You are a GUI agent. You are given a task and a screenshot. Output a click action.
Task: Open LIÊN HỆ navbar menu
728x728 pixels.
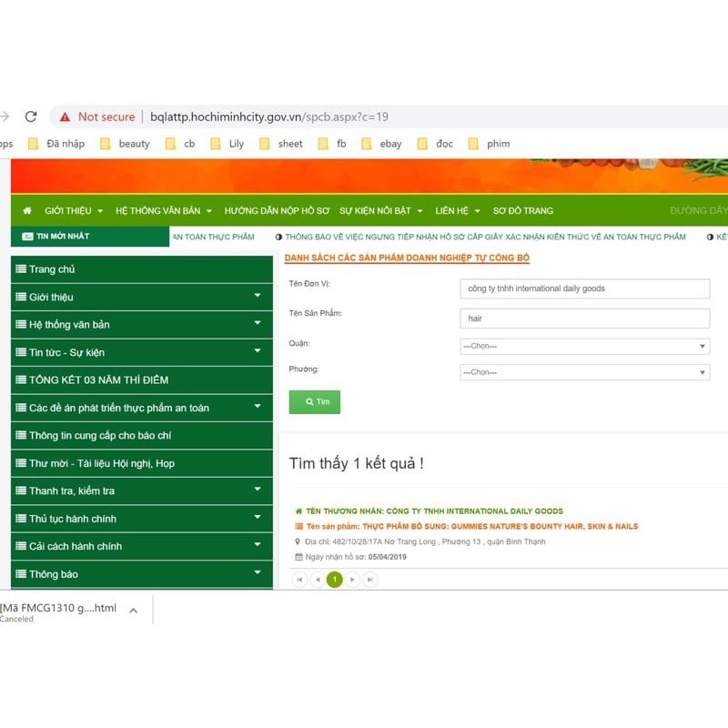457,210
